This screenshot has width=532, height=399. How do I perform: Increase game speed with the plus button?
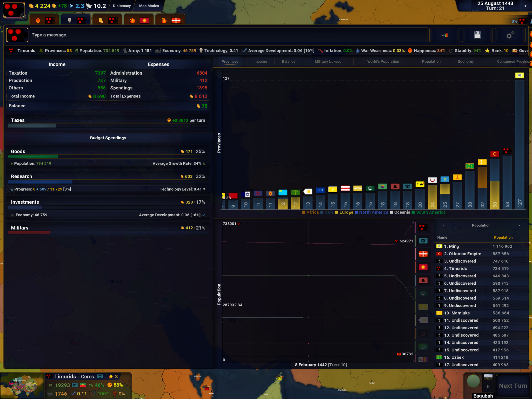point(525,6)
